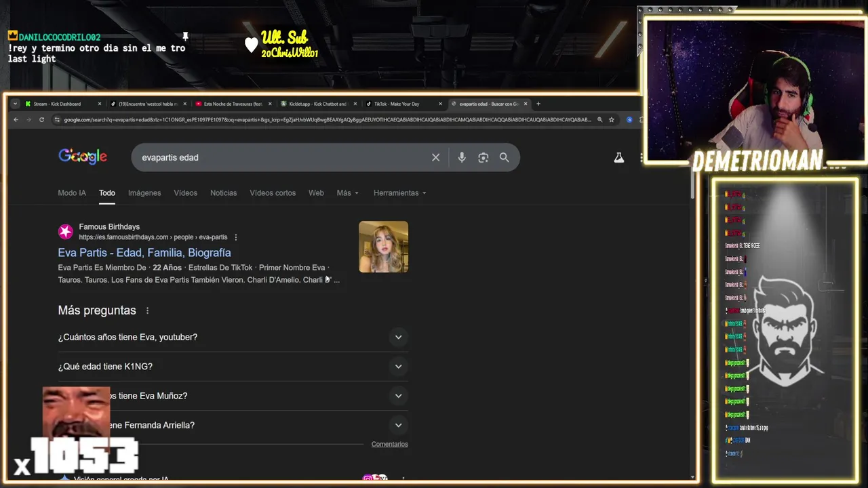Viewport: 868px width, 488px height.
Task: Open Google Lens image search icon
Action: pos(483,157)
